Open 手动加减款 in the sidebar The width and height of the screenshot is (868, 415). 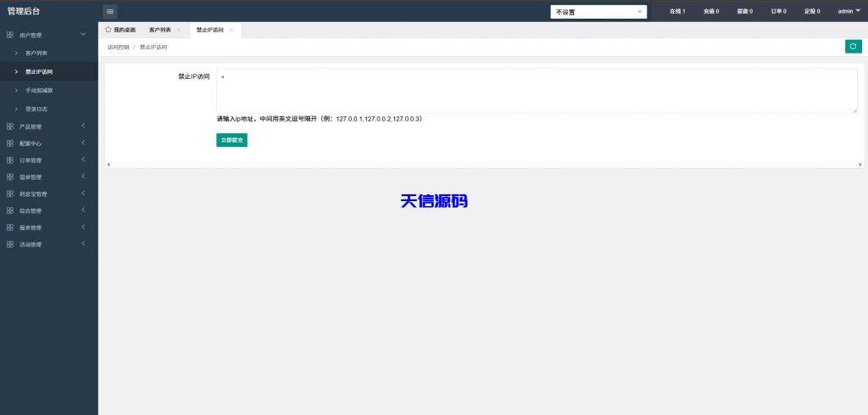pyautogui.click(x=39, y=90)
